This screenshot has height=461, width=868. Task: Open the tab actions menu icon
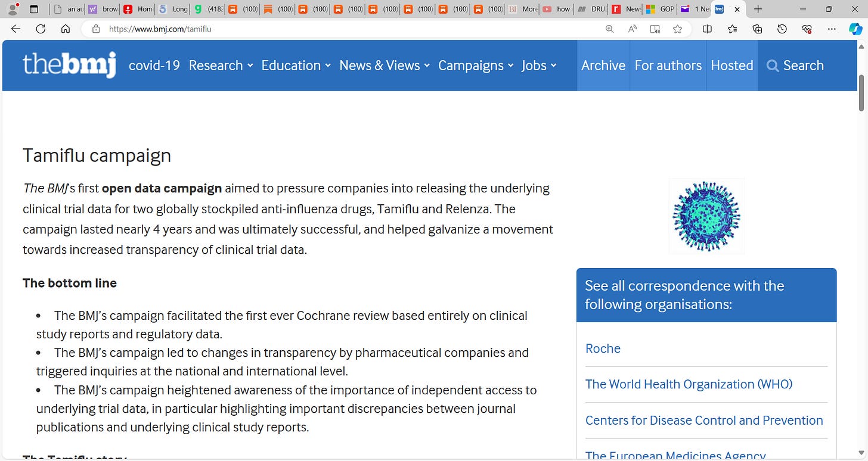[33, 9]
